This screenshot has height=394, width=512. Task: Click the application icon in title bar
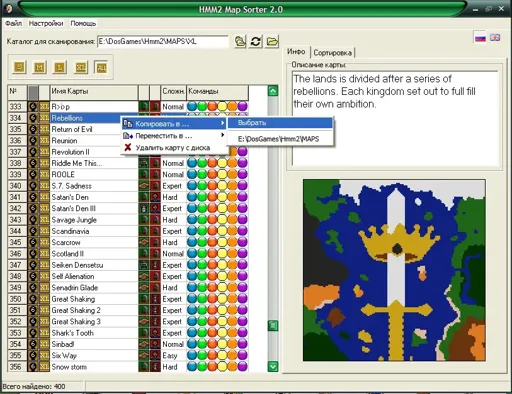(8, 9)
